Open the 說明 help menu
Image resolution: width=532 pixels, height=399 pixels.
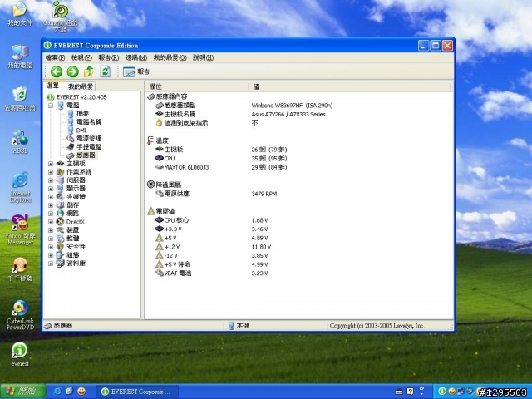(x=203, y=57)
